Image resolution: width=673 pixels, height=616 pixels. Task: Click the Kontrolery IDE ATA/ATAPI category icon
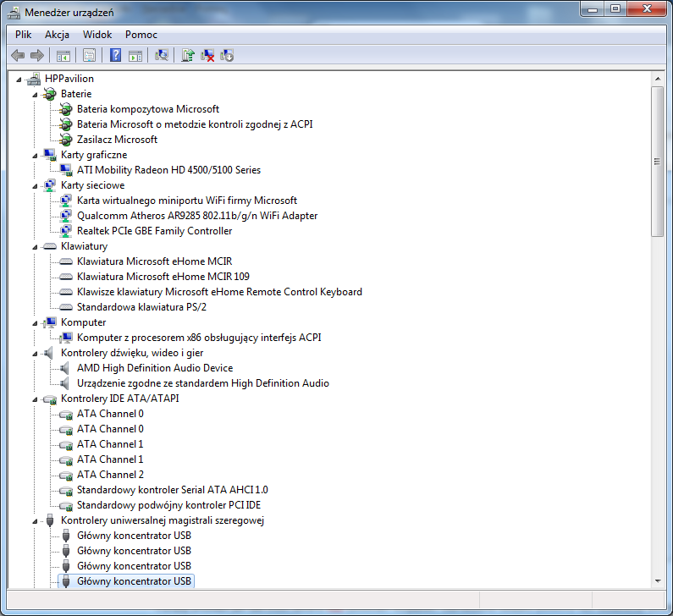pos(50,399)
